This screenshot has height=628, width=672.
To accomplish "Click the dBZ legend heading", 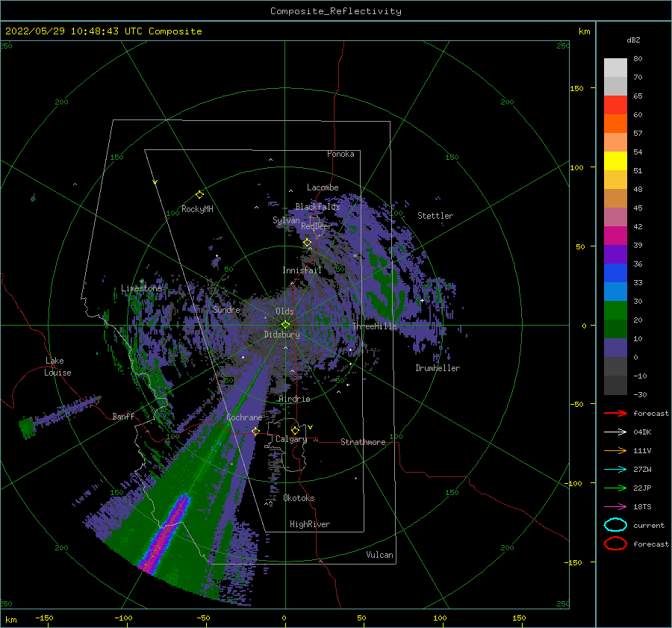I will click(x=633, y=40).
